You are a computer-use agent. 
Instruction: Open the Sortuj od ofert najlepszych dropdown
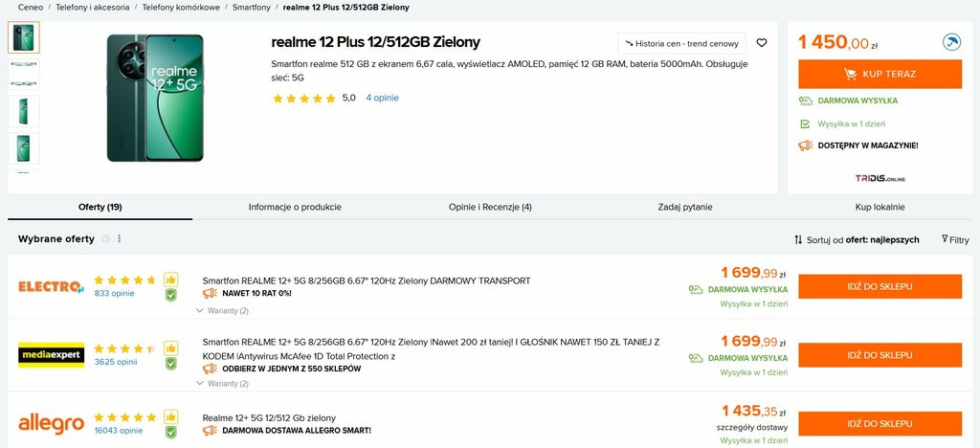pyautogui.click(x=857, y=240)
